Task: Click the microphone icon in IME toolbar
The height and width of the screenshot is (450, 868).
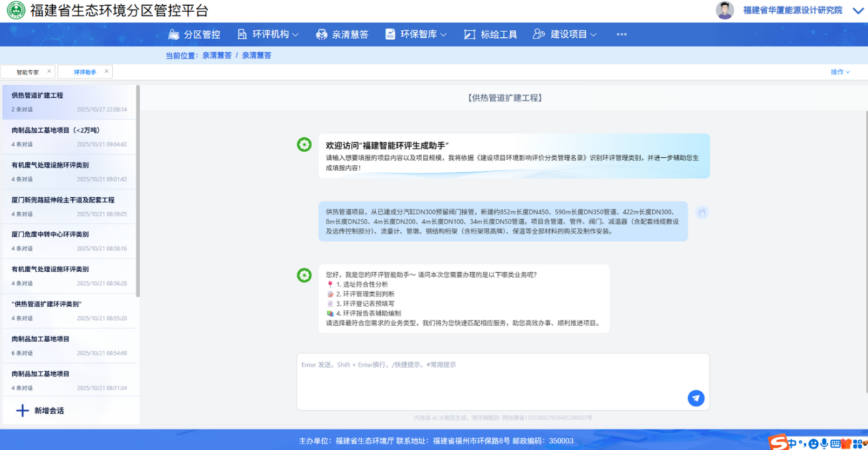Action: click(x=824, y=444)
